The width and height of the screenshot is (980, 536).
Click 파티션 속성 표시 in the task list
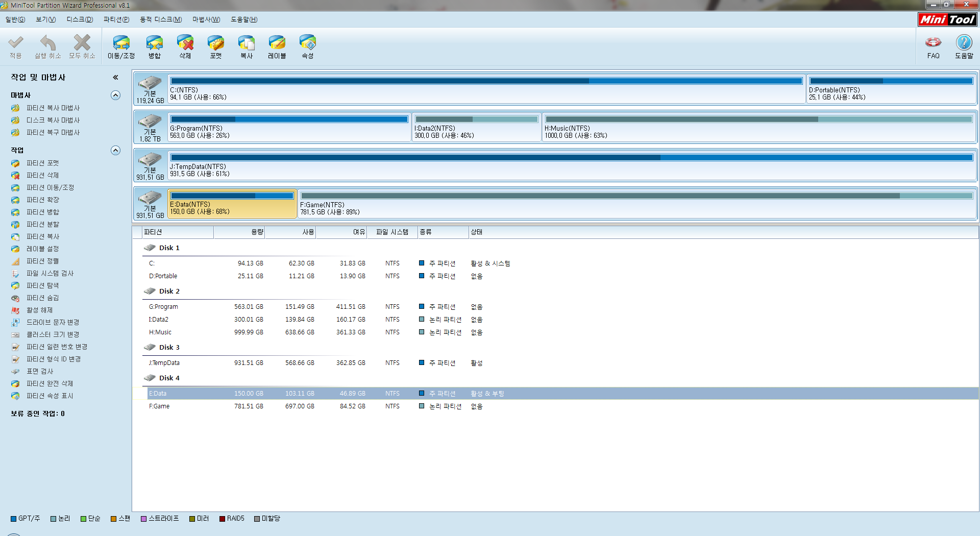[x=50, y=396]
